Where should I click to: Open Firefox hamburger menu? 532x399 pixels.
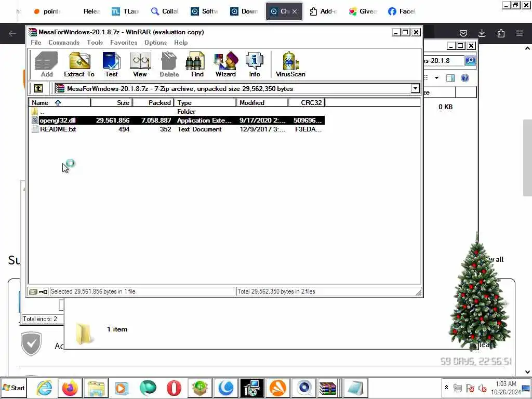pyautogui.click(x=520, y=33)
